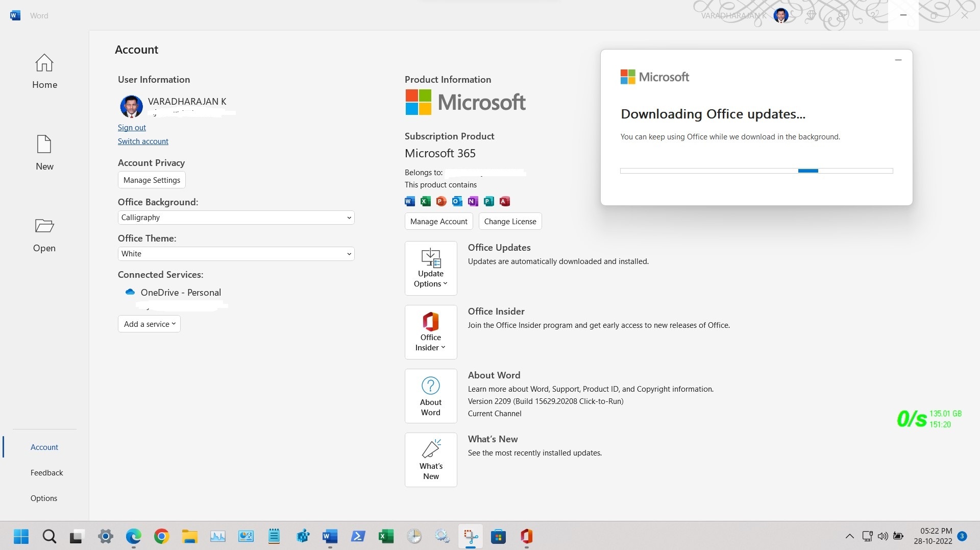The height and width of the screenshot is (550, 980).
Task: Click Manage Settings under Account Privacy
Action: point(152,180)
